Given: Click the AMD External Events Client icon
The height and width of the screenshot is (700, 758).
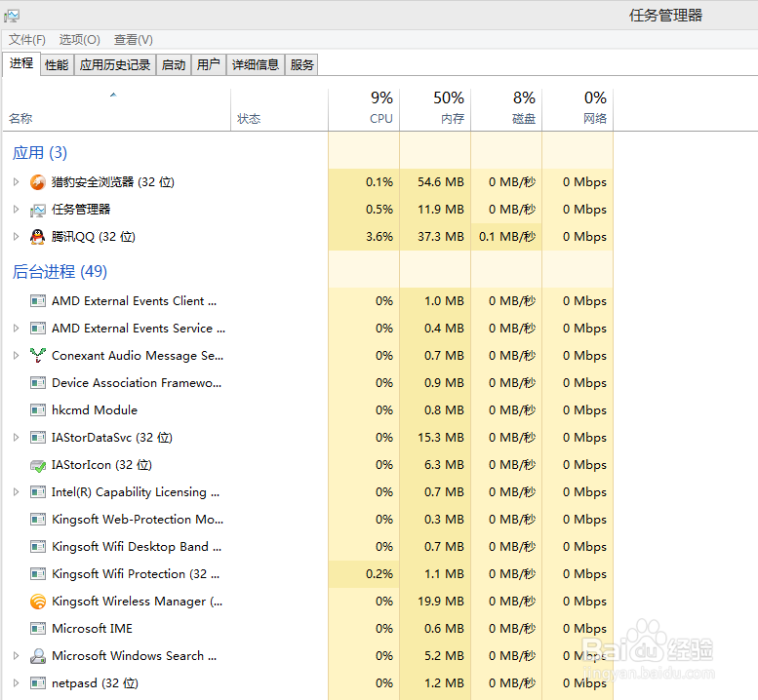Looking at the screenshot, I should 38,301.
